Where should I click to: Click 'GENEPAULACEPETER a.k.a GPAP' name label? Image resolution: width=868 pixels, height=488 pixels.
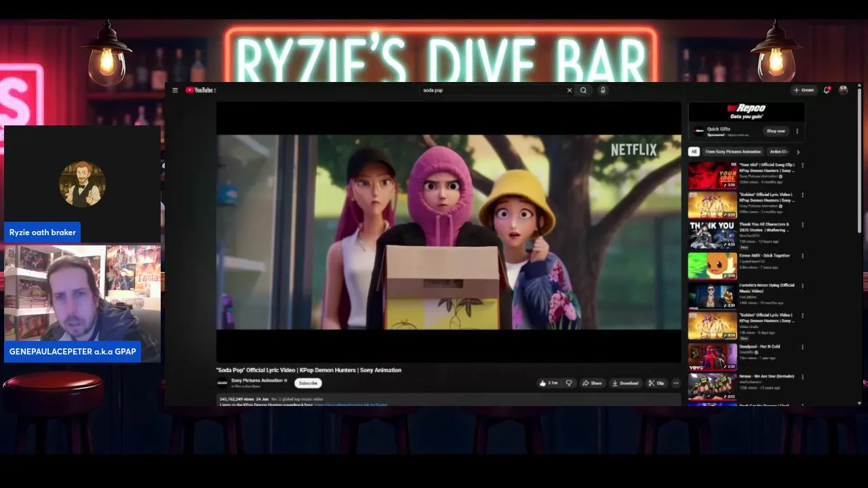(x=73, y=351)
